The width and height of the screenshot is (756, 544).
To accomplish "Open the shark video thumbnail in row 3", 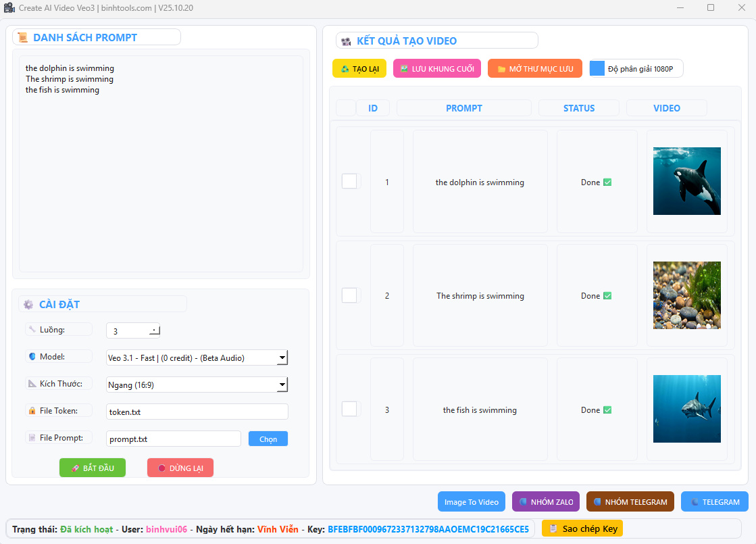I will pos(686,409).
